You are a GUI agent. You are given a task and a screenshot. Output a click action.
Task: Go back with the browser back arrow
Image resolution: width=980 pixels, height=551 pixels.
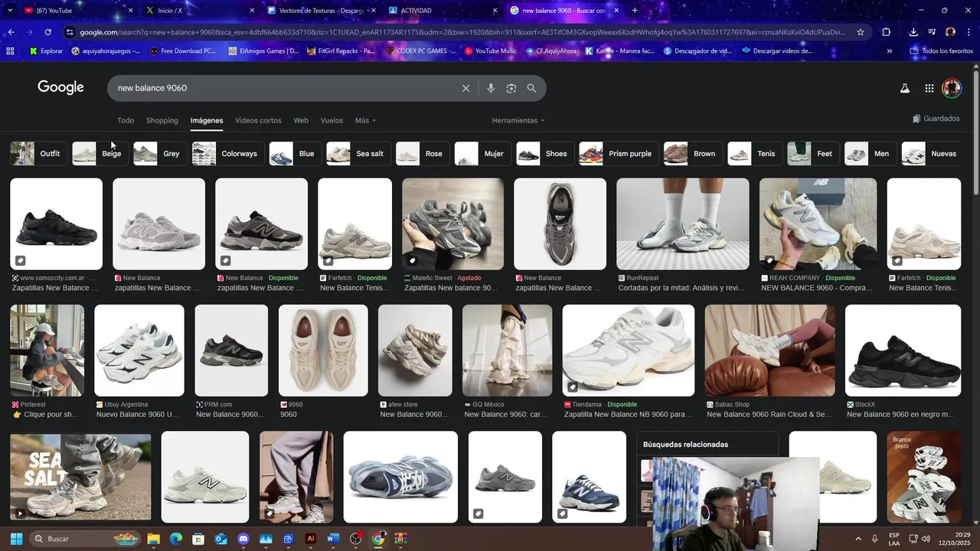(11, 32)
